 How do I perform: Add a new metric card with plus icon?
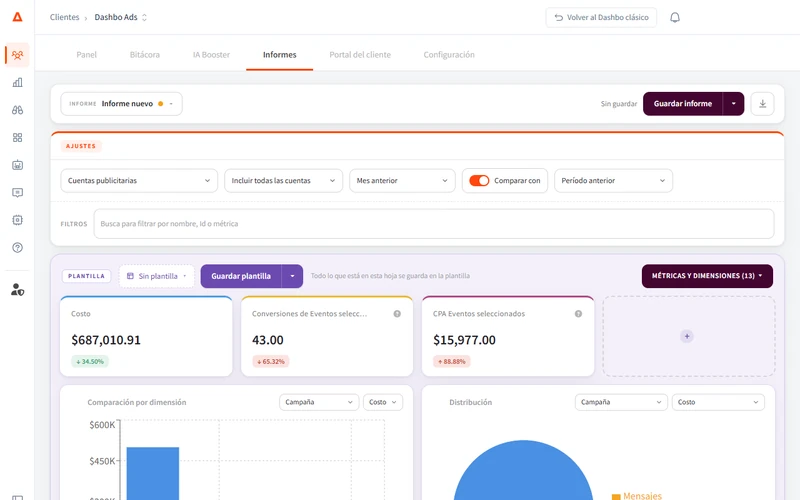pyautogui.click(x=687, y=336)
